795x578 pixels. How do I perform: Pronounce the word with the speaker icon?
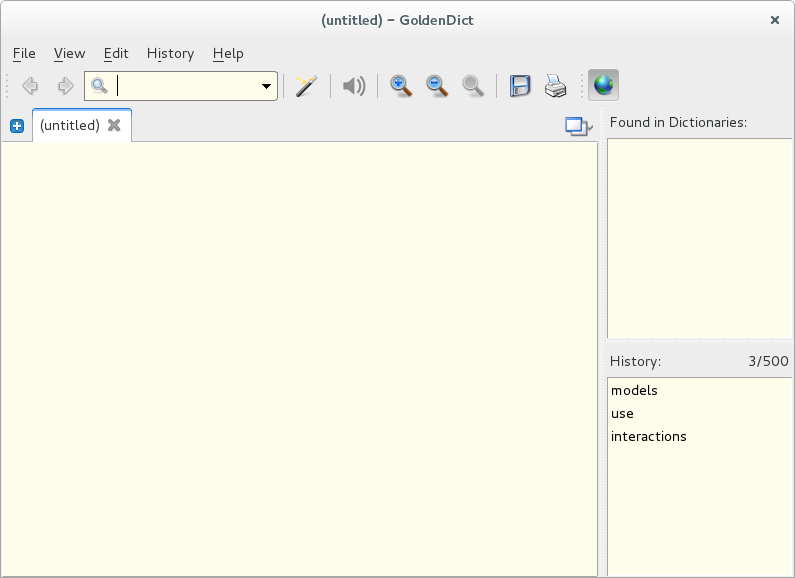click(x=354, y=86)
